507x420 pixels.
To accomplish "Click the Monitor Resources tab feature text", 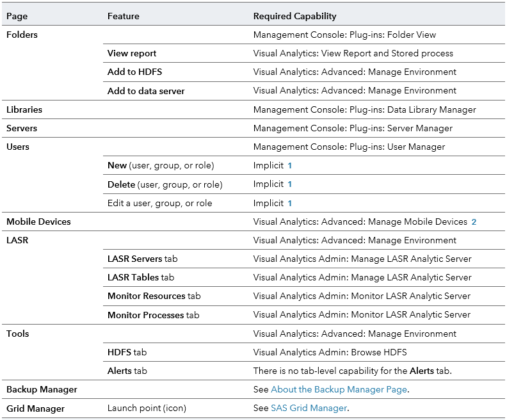I will (154, 296).
